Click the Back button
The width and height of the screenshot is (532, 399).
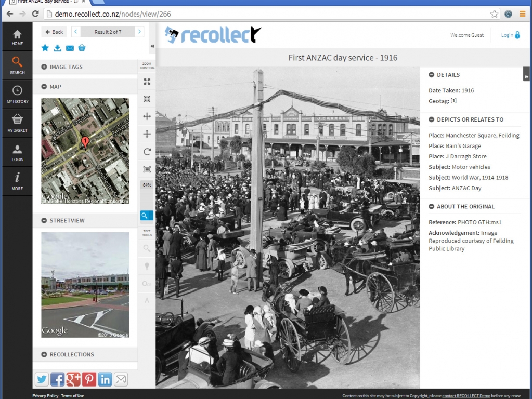point(54,32)
